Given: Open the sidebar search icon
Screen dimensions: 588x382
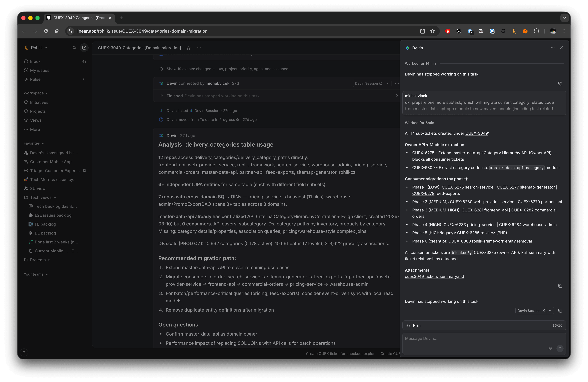Looking at the screenshot, I should coord(74,48).
